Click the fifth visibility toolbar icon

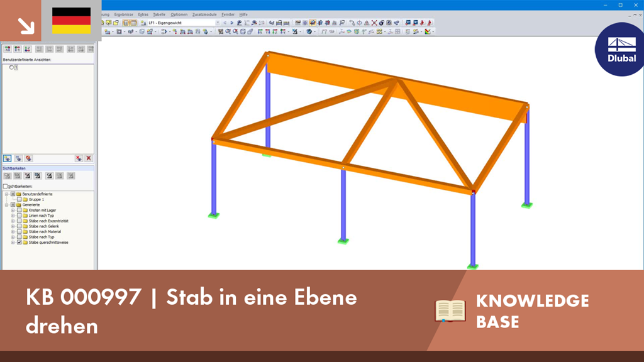[x=49, y=176]
